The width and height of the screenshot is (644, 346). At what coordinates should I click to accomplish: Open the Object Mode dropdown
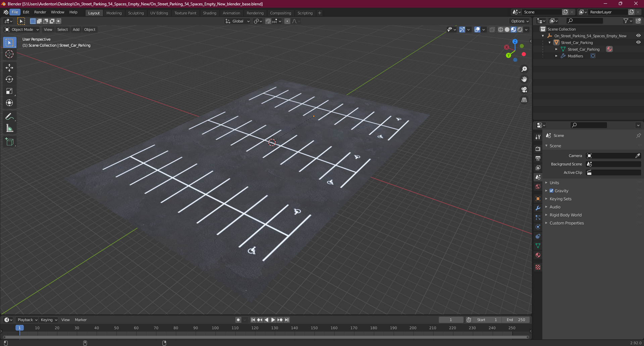coord(22,30)
